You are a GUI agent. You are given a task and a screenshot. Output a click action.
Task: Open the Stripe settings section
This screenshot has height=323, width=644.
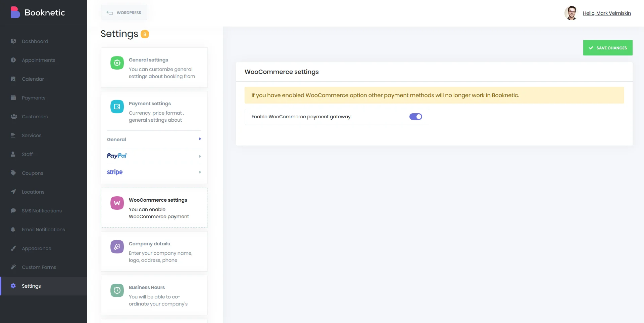click(154, 172)
